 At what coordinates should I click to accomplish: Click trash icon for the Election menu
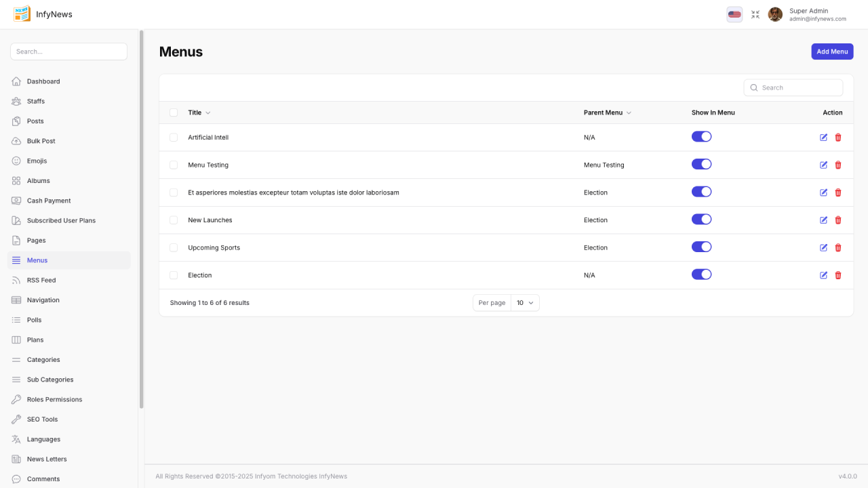tap(838, 275)
